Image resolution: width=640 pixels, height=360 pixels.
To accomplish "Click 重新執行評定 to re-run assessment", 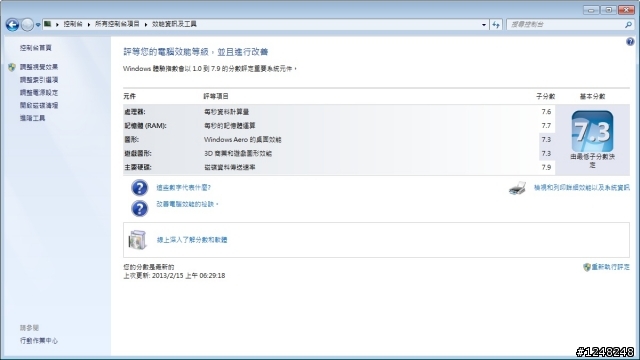I will (x=610, y=267).
